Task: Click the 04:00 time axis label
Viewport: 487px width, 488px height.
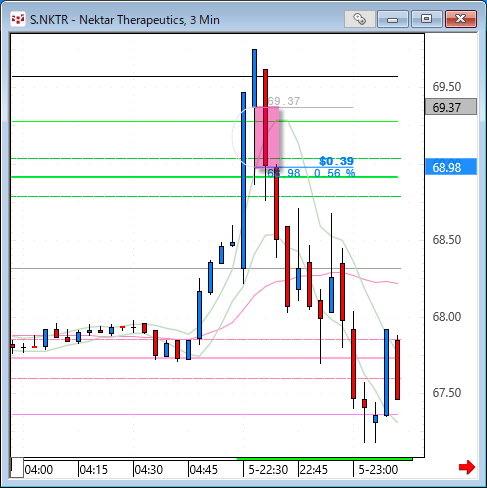Action: pyautogui.click(x=39, y=470)
